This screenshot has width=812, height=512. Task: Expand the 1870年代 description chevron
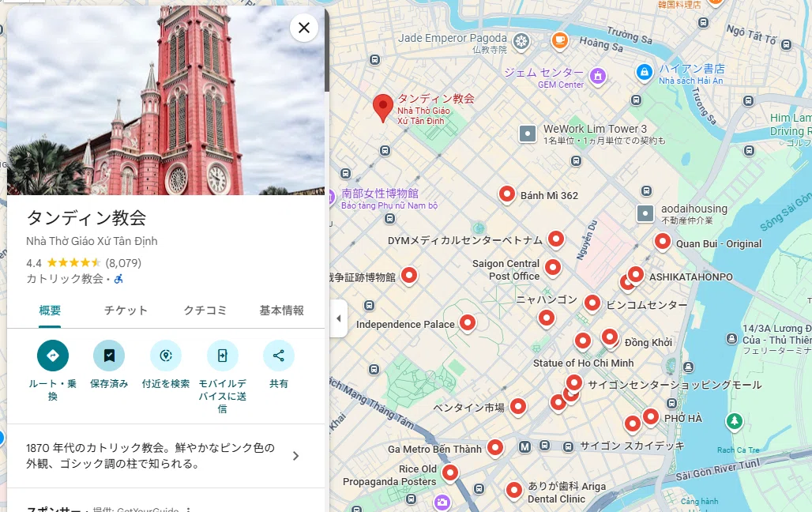click(x=295, y=456)
